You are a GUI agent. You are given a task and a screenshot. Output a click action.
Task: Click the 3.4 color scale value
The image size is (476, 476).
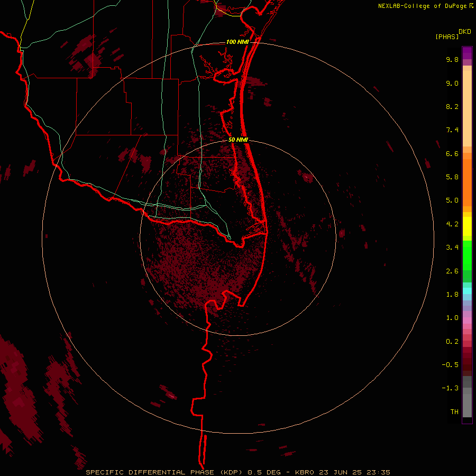tap(452, 248)
